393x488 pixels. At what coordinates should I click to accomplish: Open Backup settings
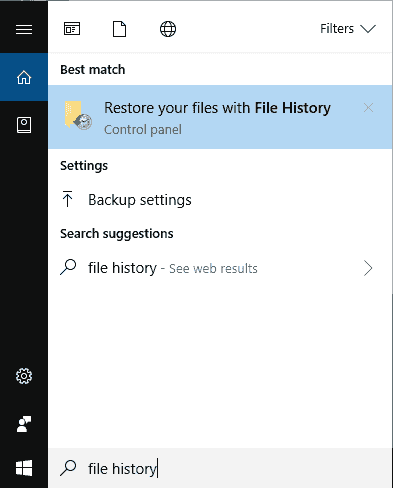tap(220, 200)
